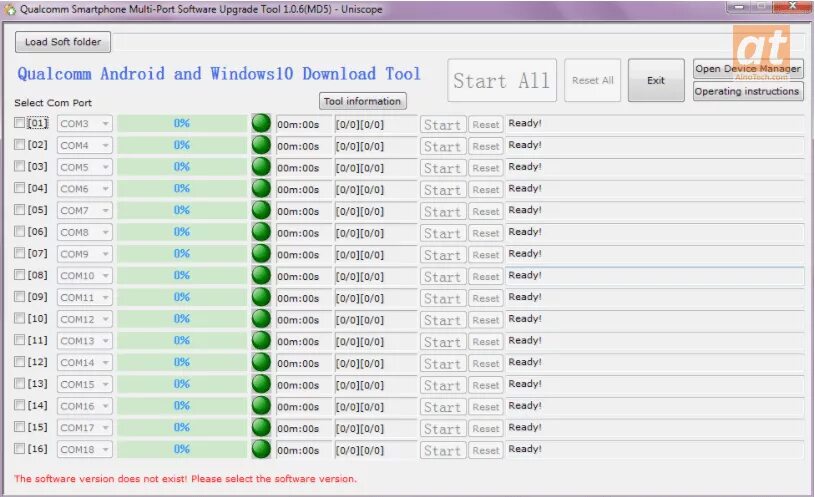Open the COM6 port selector
The image size is (815, 497).
pos(85,189)
